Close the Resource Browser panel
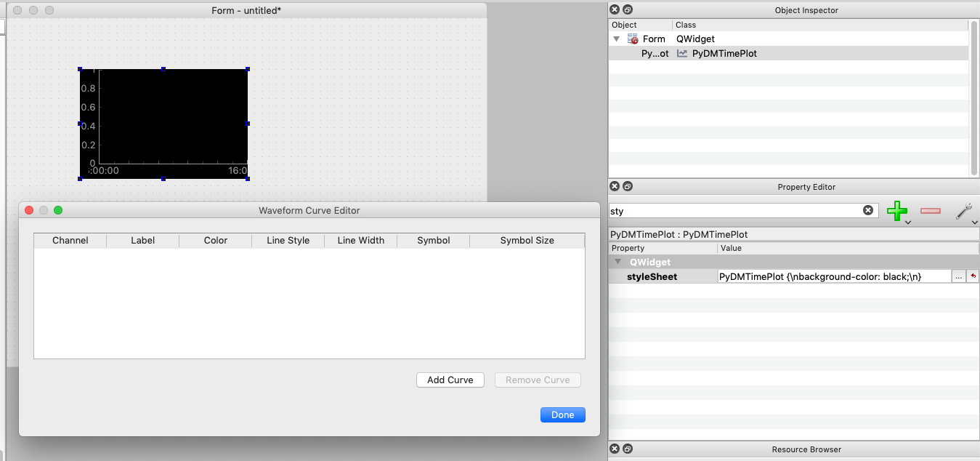The height and width of the screenshot is (461, 980). tap(615, 449)
